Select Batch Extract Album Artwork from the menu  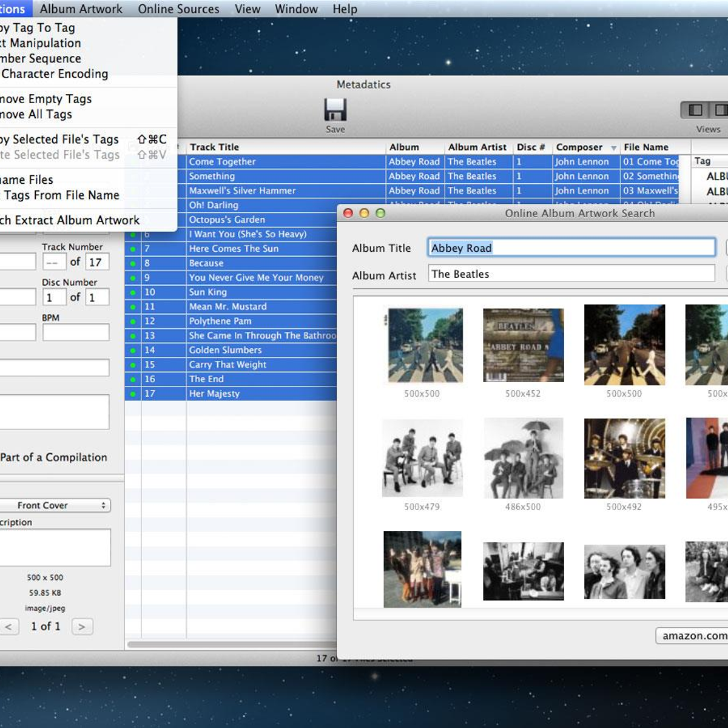click(x=70, y=220)
